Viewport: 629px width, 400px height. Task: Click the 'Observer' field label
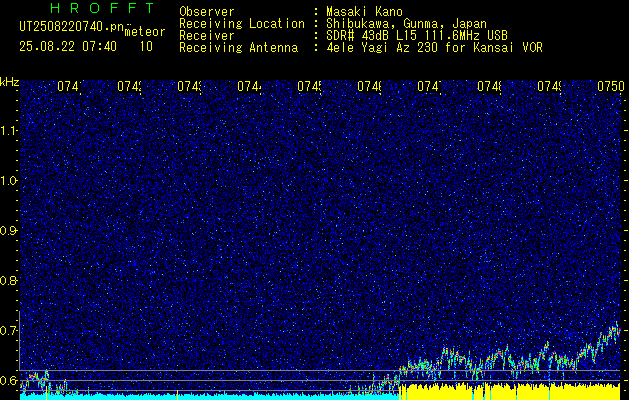pos(207,11)
